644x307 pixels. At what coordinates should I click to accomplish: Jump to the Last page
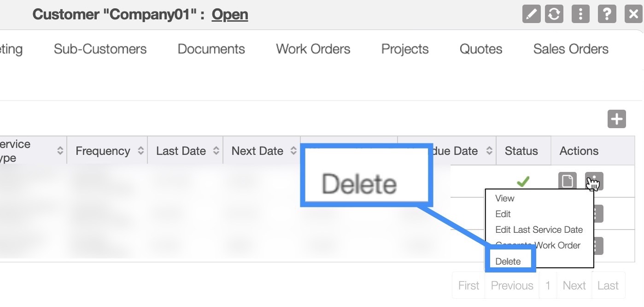pyautogui.click(x=608, y=285)
